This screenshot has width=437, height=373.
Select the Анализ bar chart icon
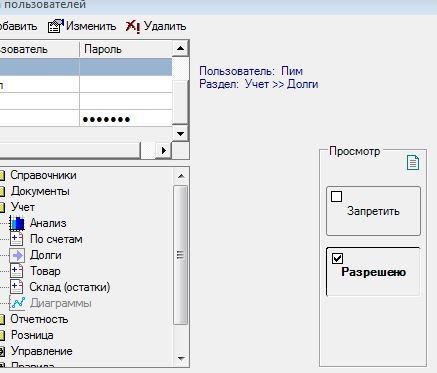click(17, 223)
